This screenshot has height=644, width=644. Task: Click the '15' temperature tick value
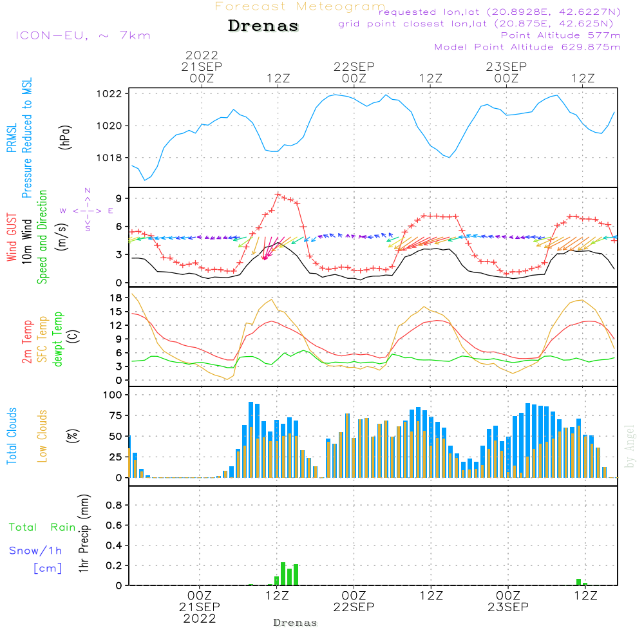(x=116, y=312)
